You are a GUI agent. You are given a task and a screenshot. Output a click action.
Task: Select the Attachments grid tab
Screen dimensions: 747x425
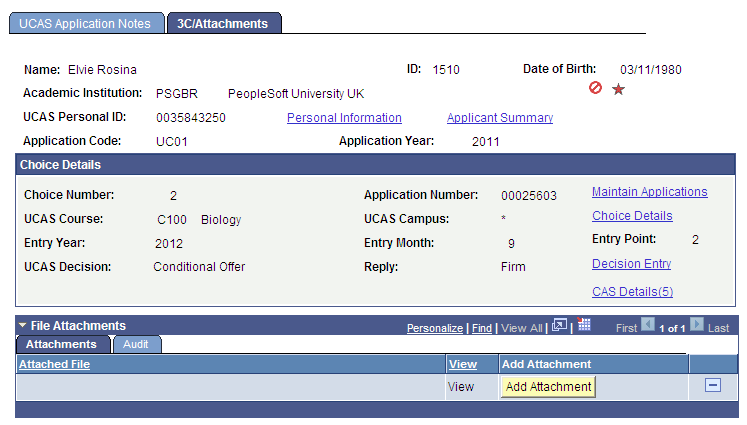pos(62,344)
